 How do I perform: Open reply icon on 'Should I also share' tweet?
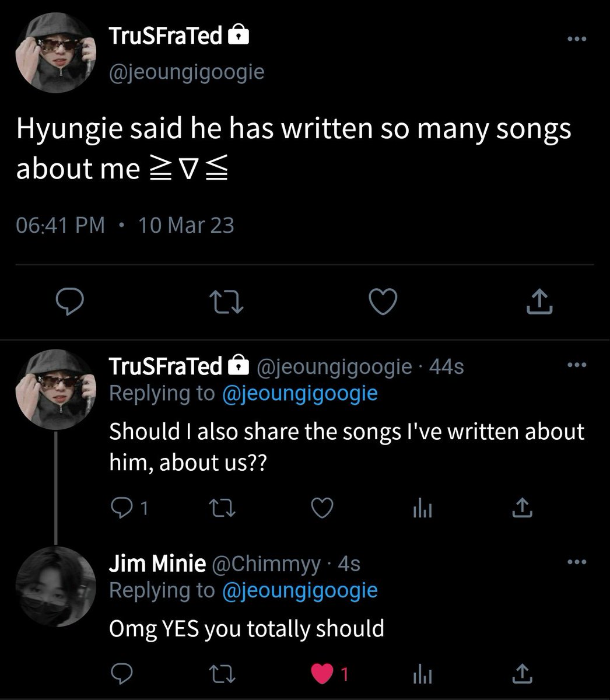tap(121, 509)
